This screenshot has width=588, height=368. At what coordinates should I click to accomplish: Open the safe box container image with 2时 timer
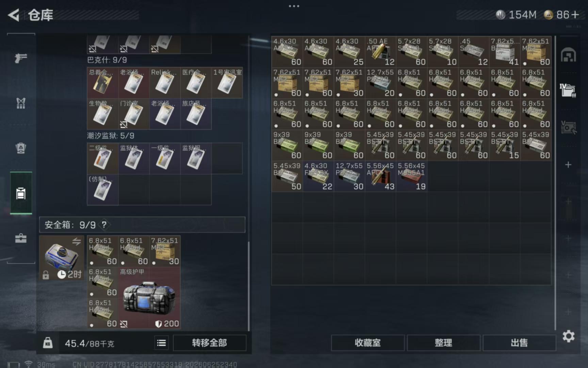click(x=62, y=258)
